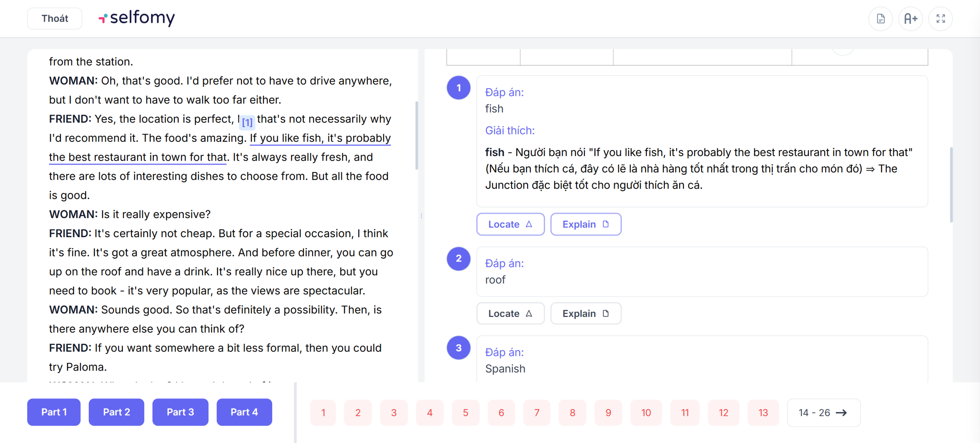Viewport: 980px width, 443px height.
Task: Click question 3 numbered circle badge
Action: 458,348
